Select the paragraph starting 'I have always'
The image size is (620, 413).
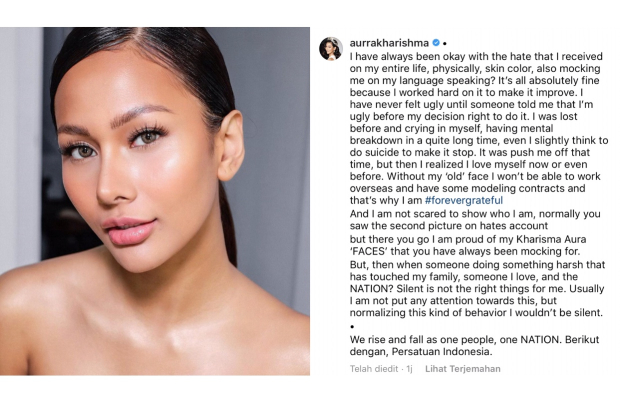coord(479,128)
